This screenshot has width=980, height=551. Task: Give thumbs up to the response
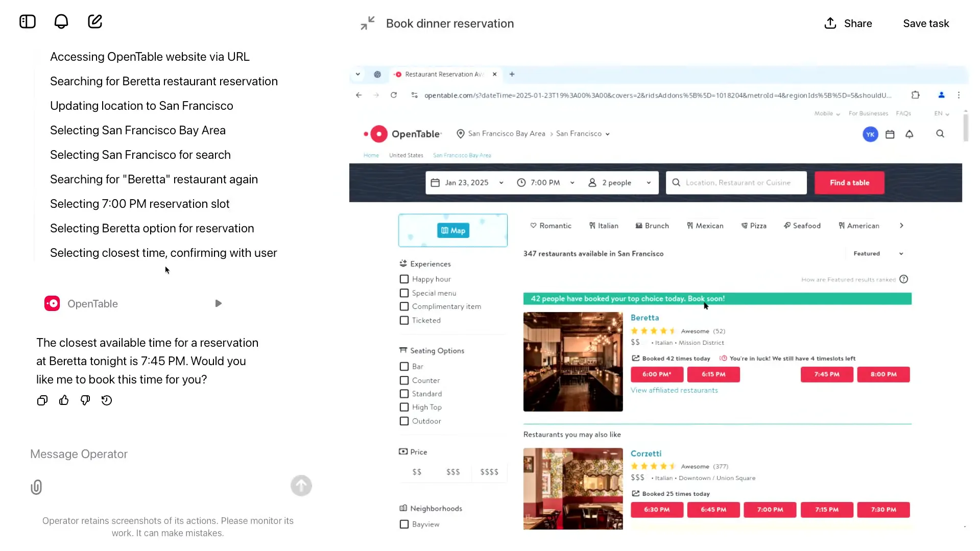click(64, 400)
